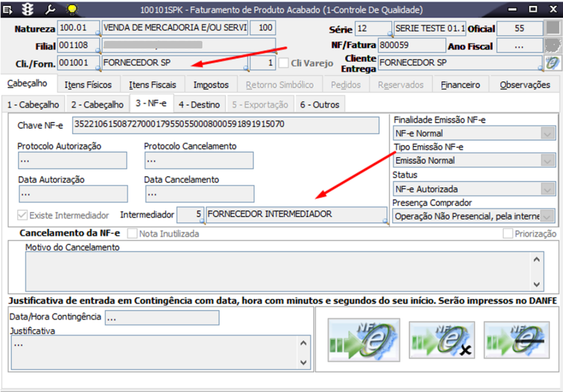Select the 2 - Cabeçalho sub-tab
This screenshot has height=392, width=563.
[97, 104]
